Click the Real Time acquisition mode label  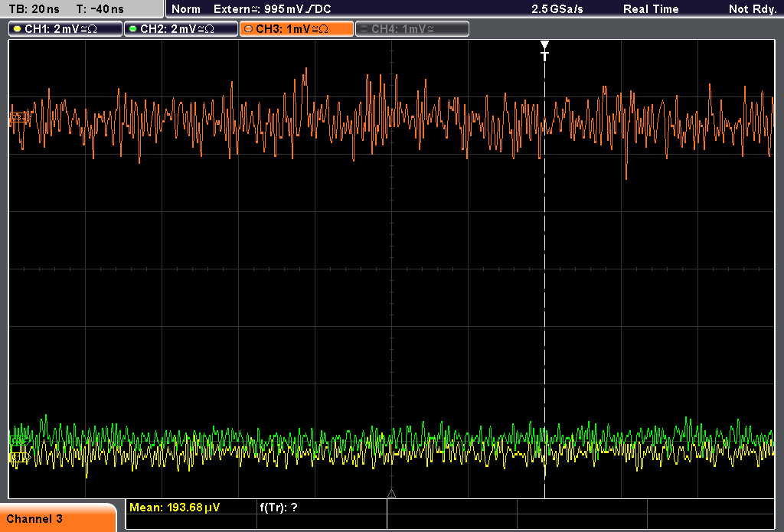click(651, 9)
